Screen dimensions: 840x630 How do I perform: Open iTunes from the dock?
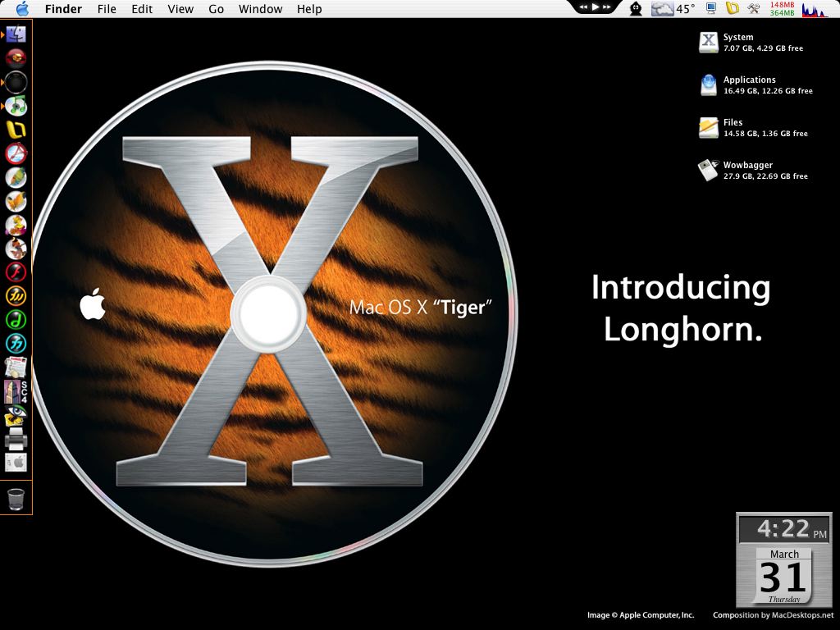point(16,106)
